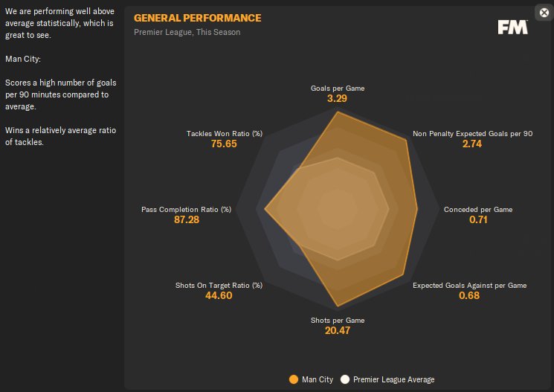Toggle the Man City orange legend dot
The width and height of the screenshot is (554, 392).
click(293, 379)
